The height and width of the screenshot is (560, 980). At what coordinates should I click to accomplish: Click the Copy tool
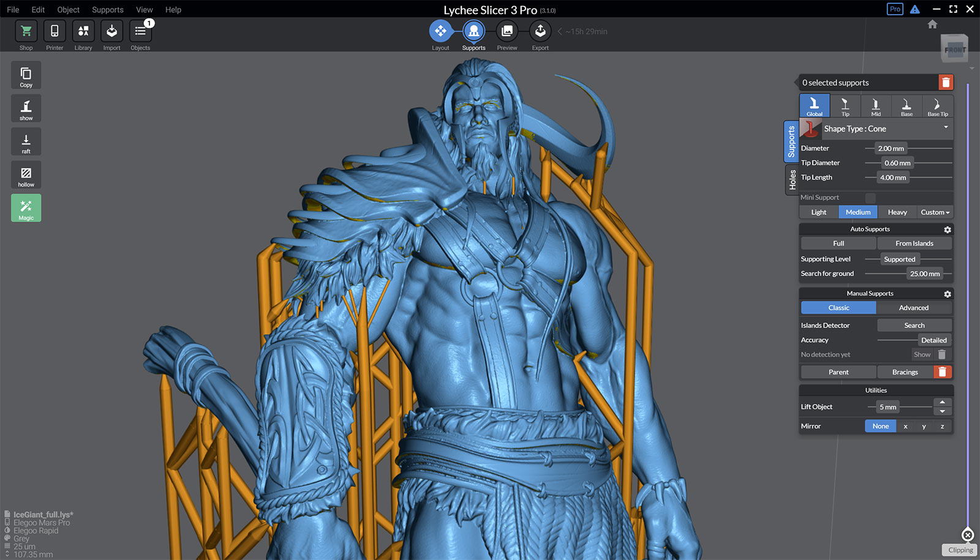26,75
